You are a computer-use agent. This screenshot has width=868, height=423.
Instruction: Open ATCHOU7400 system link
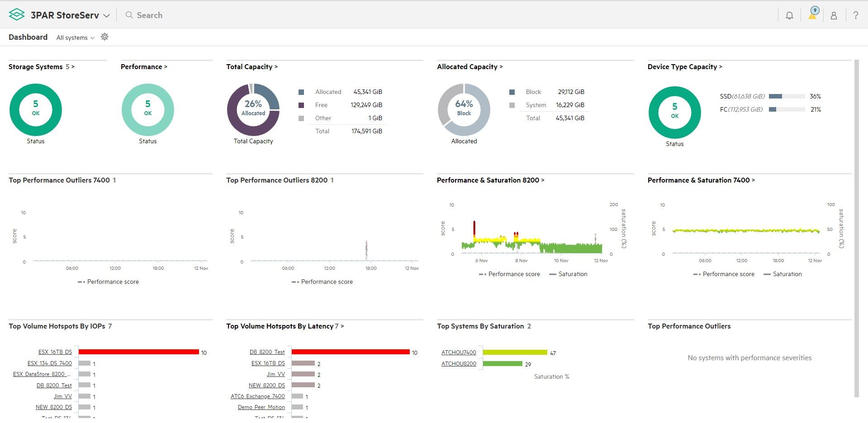(459, 352)
